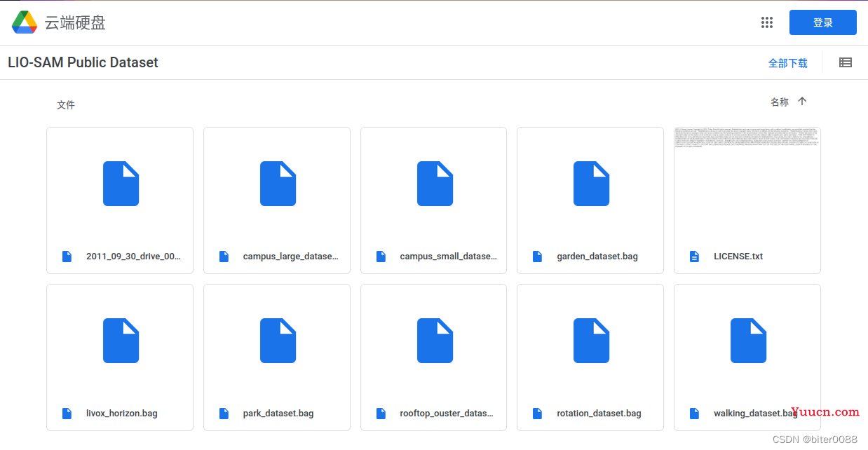The width and height of the screenshot is (868, 450).
Task: Click the 文件 section heading
Action: pyautogui.click(x=66, y=105)
